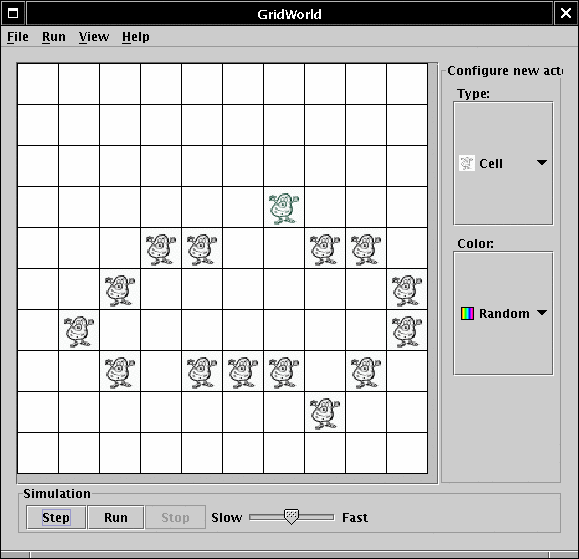Image resolution: width=579 pixels, height=559 pixels.
Task: Click the Run simulation button
Action: (x=116, y=517)
